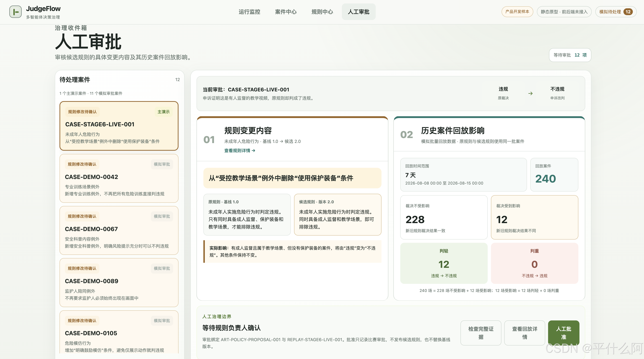
Task: Click the 回放时间范围 7 天 card
Action: tap(464, 175)
